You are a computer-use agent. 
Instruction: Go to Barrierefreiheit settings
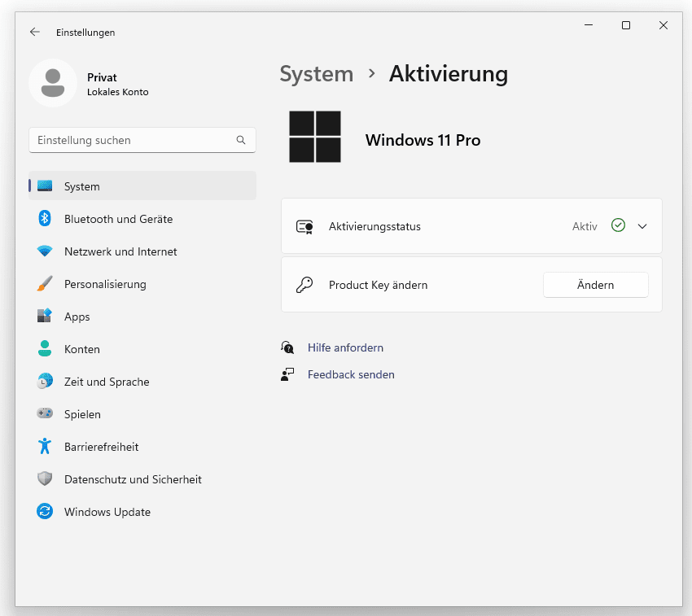click(142, 447)
